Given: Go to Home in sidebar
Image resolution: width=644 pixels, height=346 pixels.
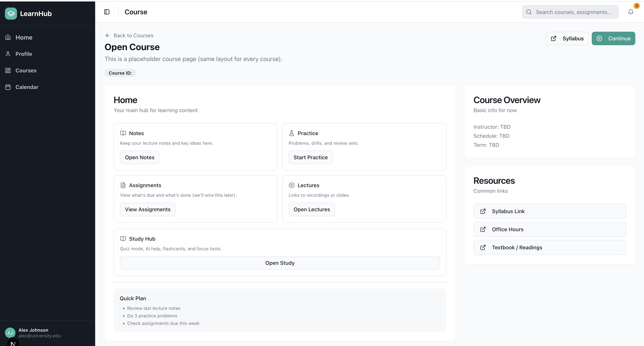Looking at the screenshot, I should [x=24, y=38].
